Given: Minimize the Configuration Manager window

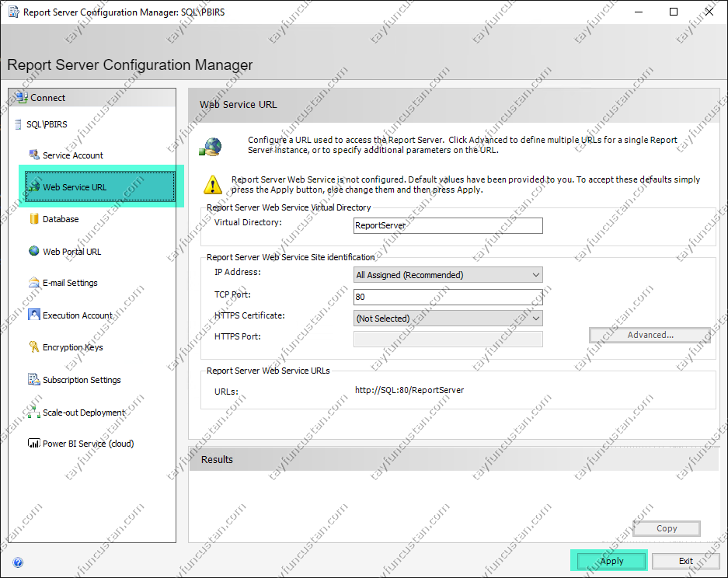Looking at the screenshot, I should coord(639,12).
